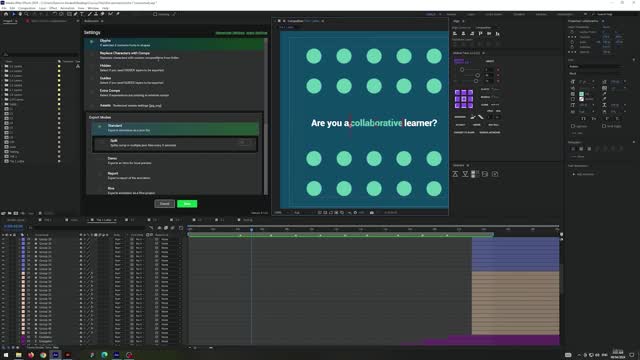Screen dimensions: 640x360
Task: Open File Explorer from the taskbar
Action: click(x=18, y=355)
